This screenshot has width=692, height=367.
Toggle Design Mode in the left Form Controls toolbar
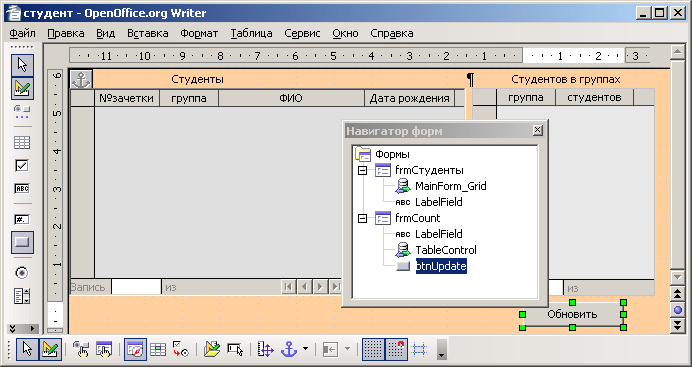pos(22,88)
